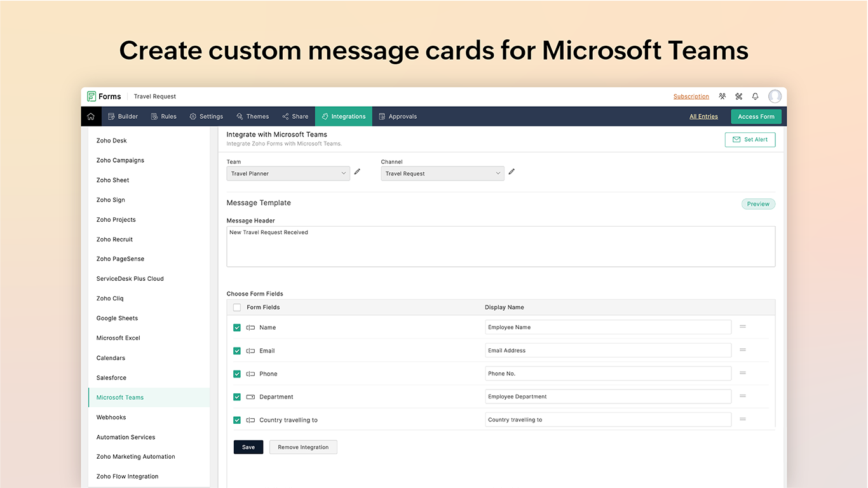Open the Channel dropdown showing Travel Request
This screenshot has width=868, height=488.
tap(442, 173)
